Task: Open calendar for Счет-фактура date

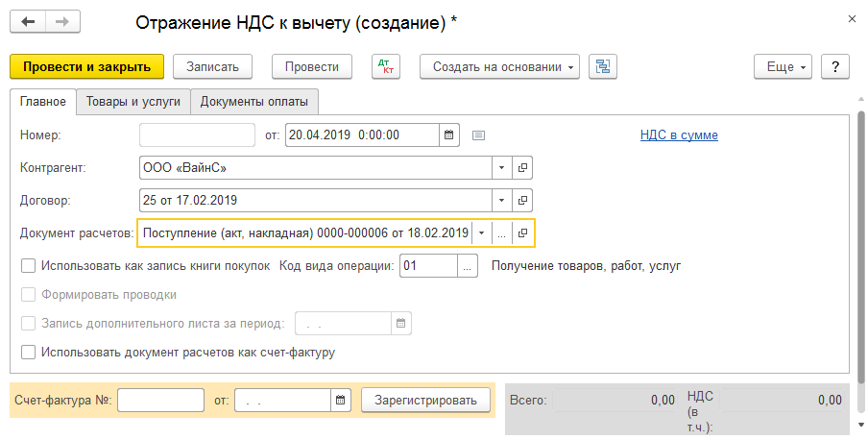Action: tap(341, 400)
